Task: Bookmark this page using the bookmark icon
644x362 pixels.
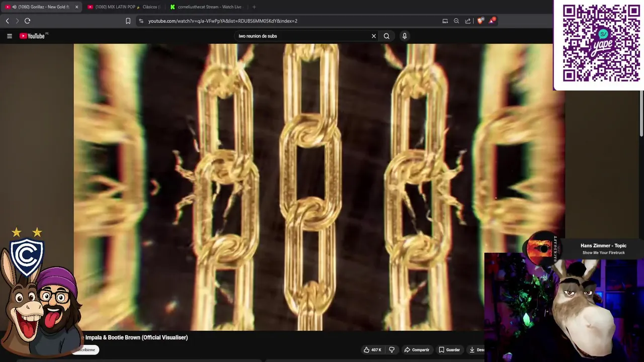Action: click(x=128, y=21)
